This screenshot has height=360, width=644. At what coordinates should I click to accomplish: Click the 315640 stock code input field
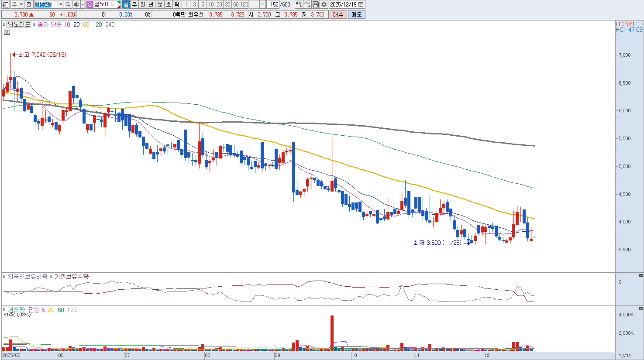click(45, 4)
